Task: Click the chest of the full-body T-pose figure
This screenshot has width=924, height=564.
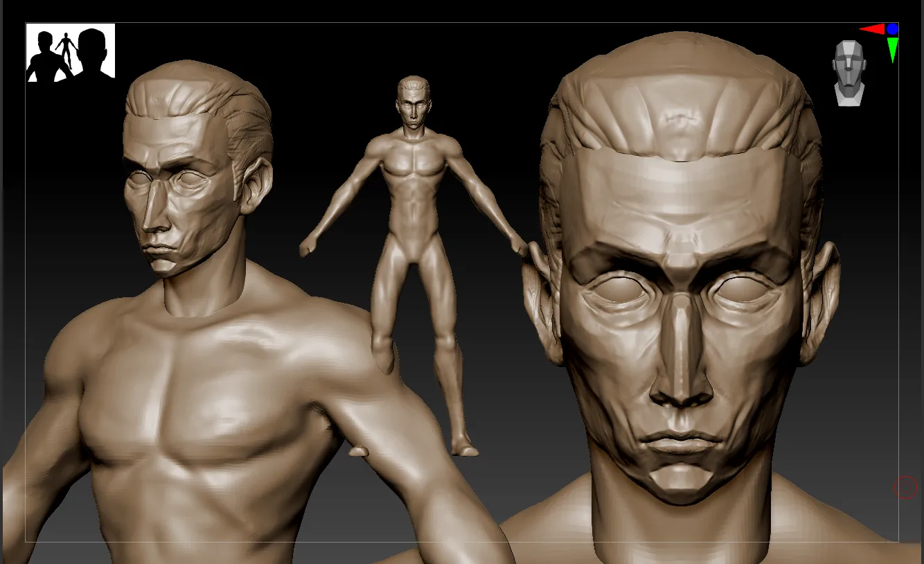Action: 413,168
